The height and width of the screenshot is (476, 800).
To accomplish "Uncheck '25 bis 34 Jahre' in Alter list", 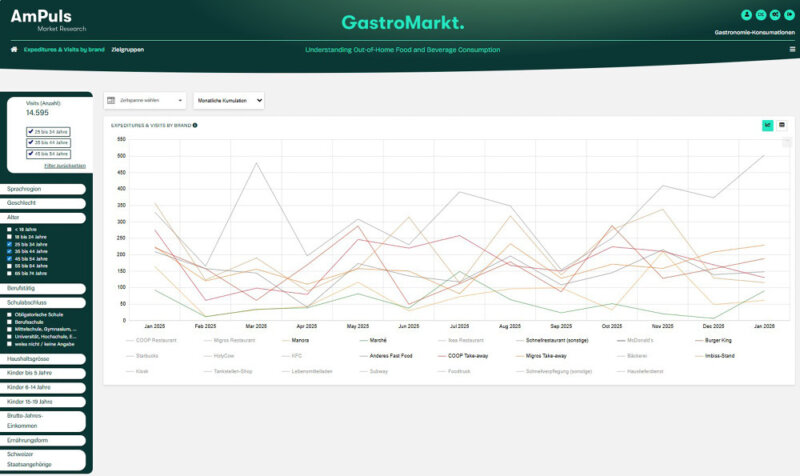I will coord(9,244).
